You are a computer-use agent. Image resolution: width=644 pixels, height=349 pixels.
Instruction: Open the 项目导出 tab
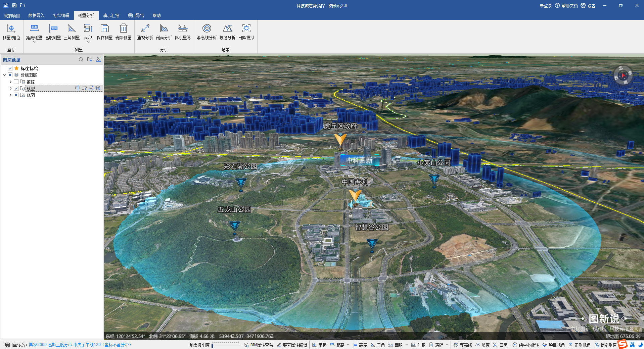coord(136,15)
